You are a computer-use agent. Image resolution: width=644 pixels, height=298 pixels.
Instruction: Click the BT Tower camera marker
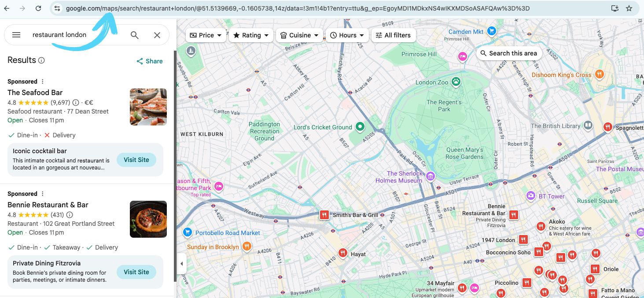(x=531, y=196)
